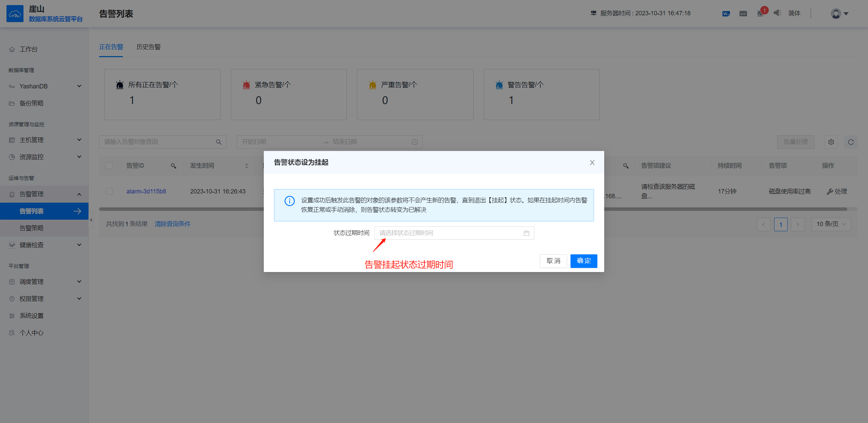
Task: Confirm the suspend dialog with 确定
Action: 583,261
